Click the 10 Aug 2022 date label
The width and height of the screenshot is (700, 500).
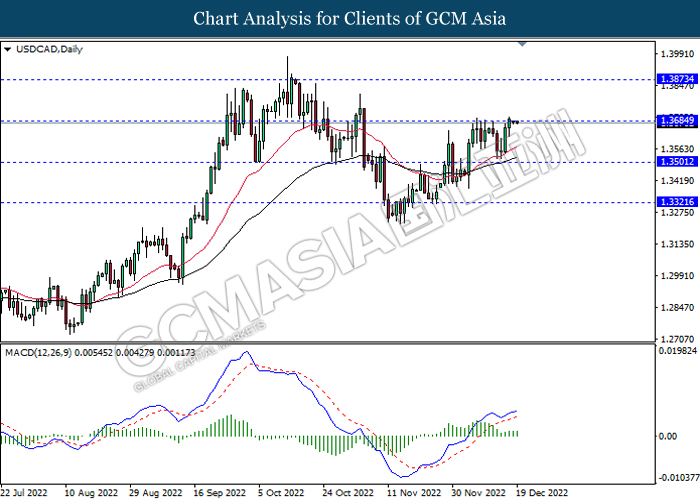pyautogui.click(x=91, y=493)
